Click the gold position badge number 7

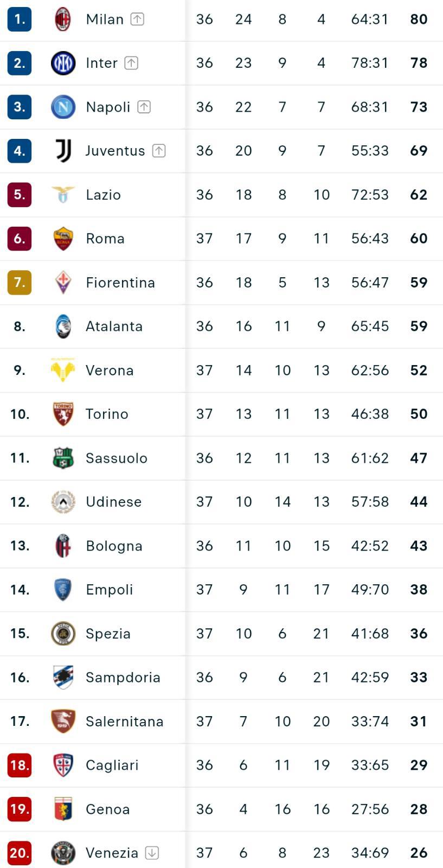(20, 282)
